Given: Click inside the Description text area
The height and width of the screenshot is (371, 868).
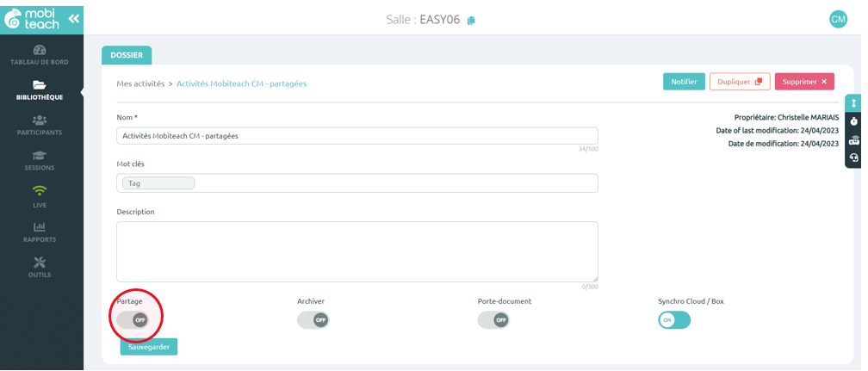Looking at the screenshot, I should coord(357,252).
